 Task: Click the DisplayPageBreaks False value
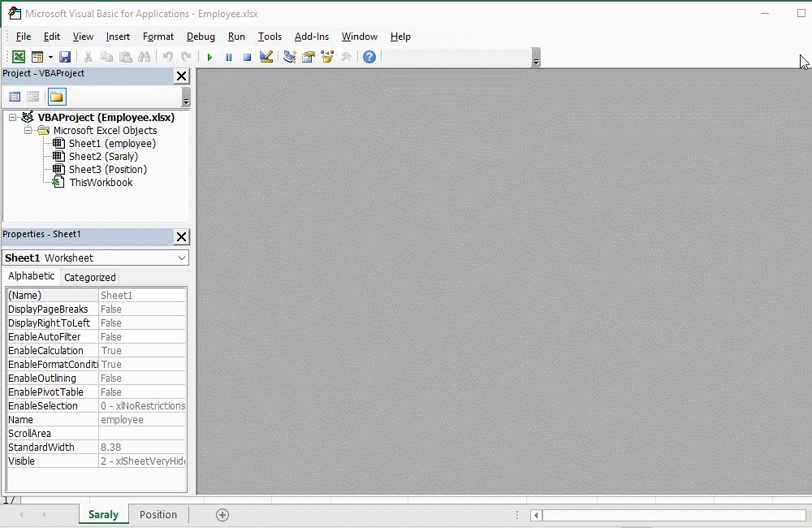coord(142,309)
